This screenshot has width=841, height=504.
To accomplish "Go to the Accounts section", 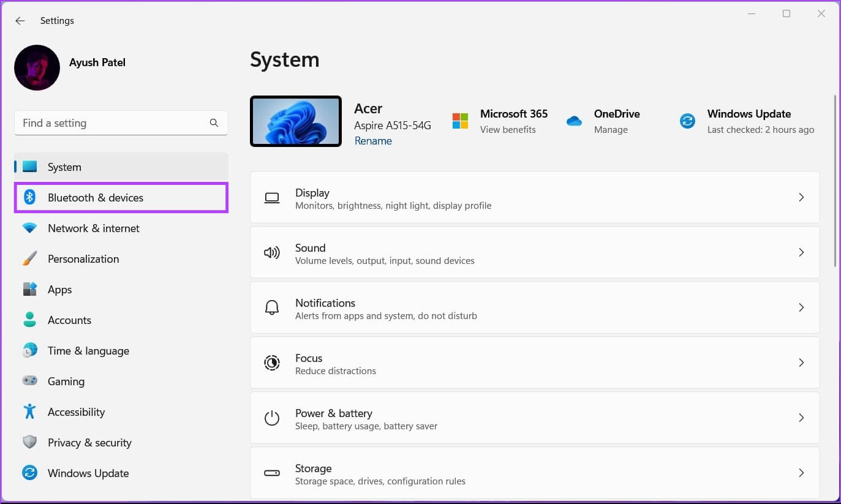I will [69, 320].
